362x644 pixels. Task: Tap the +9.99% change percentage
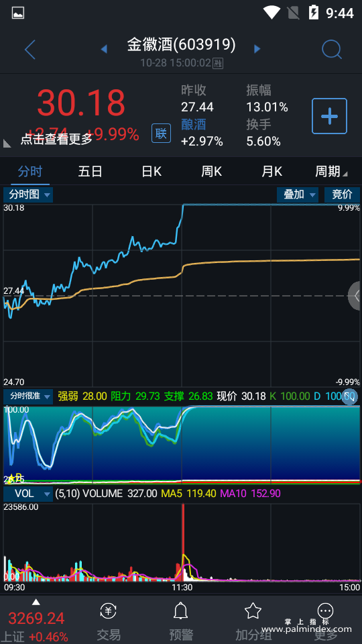point(113,134)
